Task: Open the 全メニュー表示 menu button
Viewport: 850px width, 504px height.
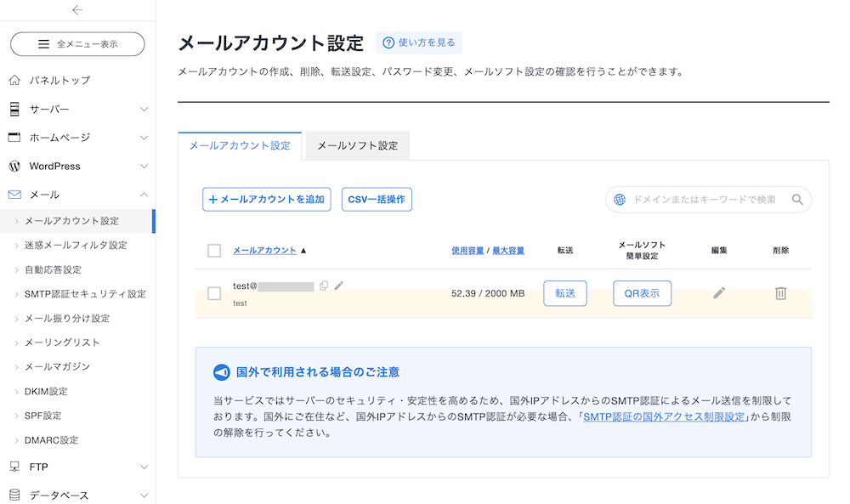Action: click(77, 44)
